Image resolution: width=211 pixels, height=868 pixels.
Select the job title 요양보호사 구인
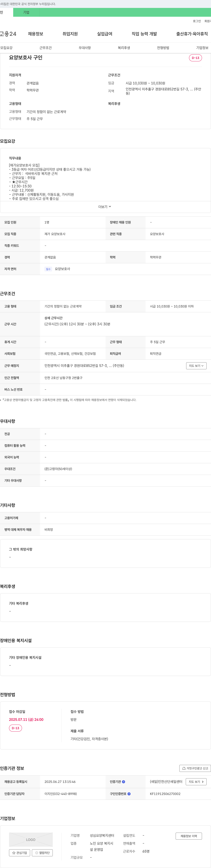pos(25,58)
